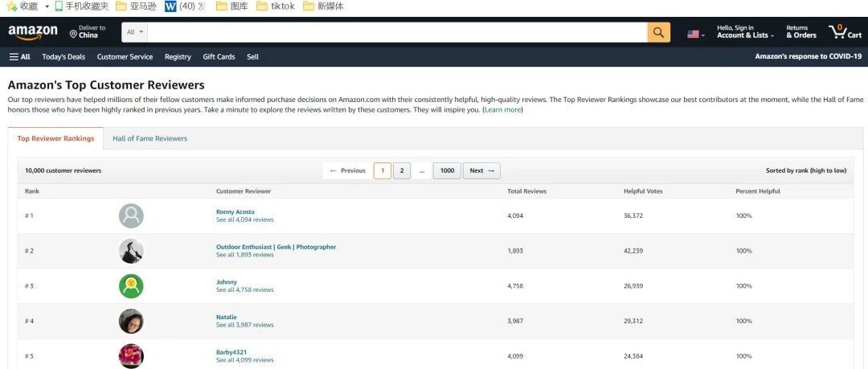Open Registry in the nav bar

click(178, 56)
